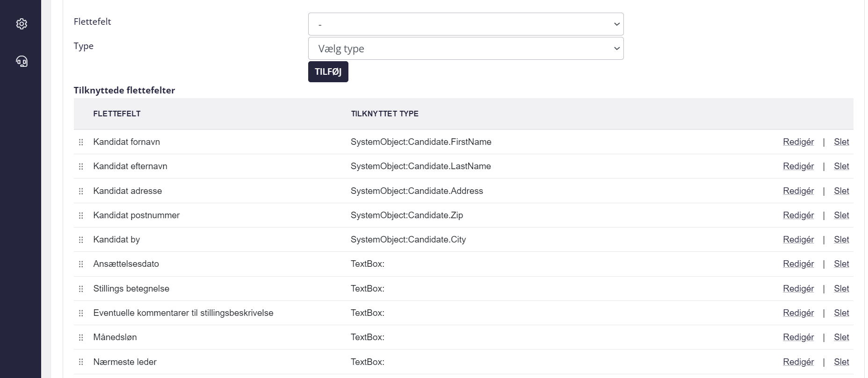Expand the Flettefelt dropdown
The height and width of the screenshot is (378, 868).
click(x=465, y=24)
